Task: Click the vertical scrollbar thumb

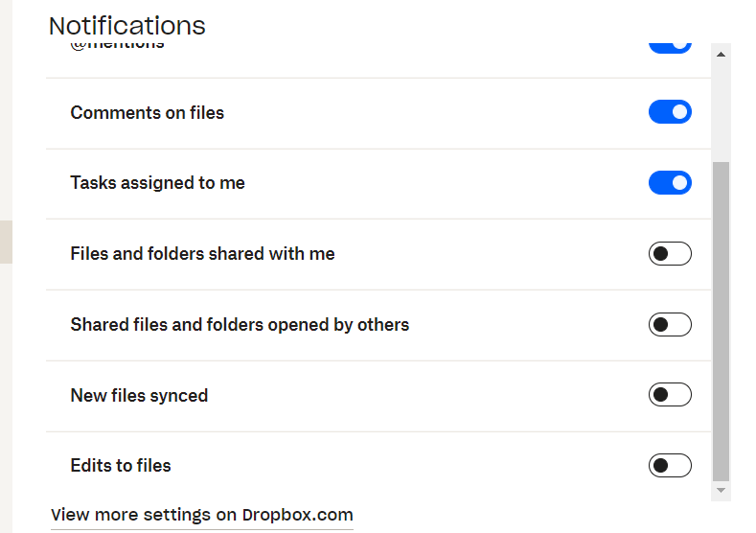Action: [721, 321]
